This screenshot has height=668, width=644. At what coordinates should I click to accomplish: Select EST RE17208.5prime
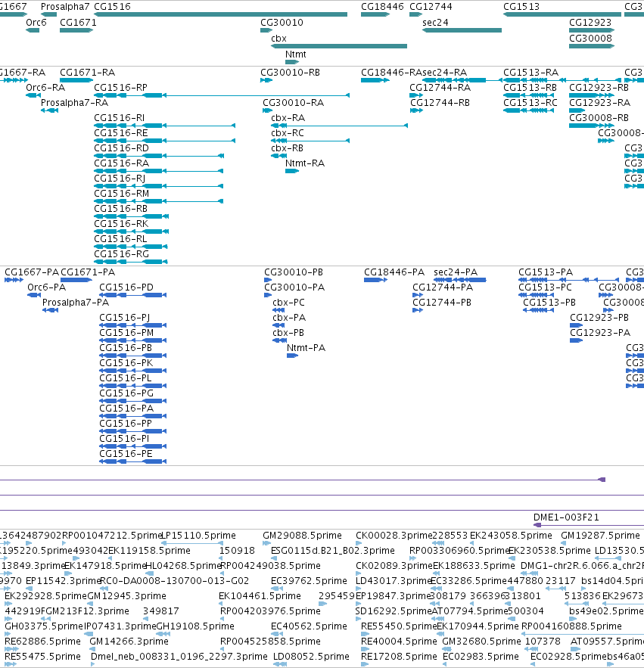pos(365,664)
